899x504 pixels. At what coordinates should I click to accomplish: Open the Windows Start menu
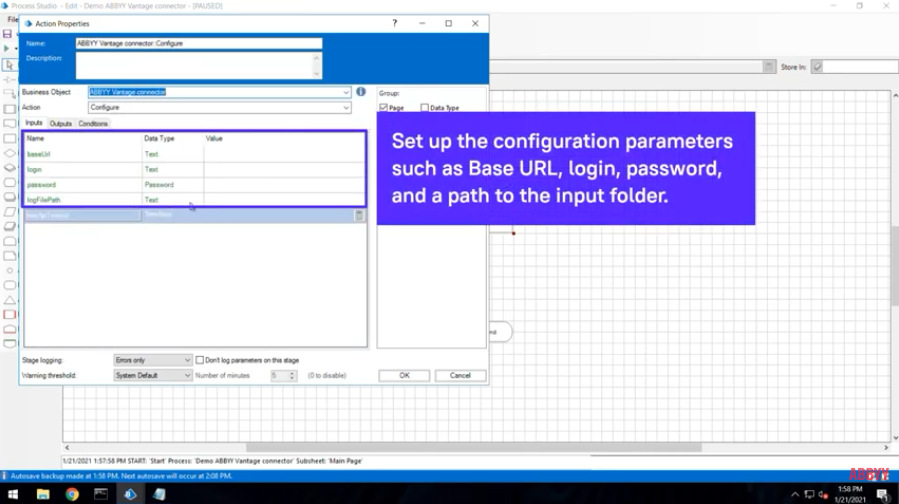13,494
